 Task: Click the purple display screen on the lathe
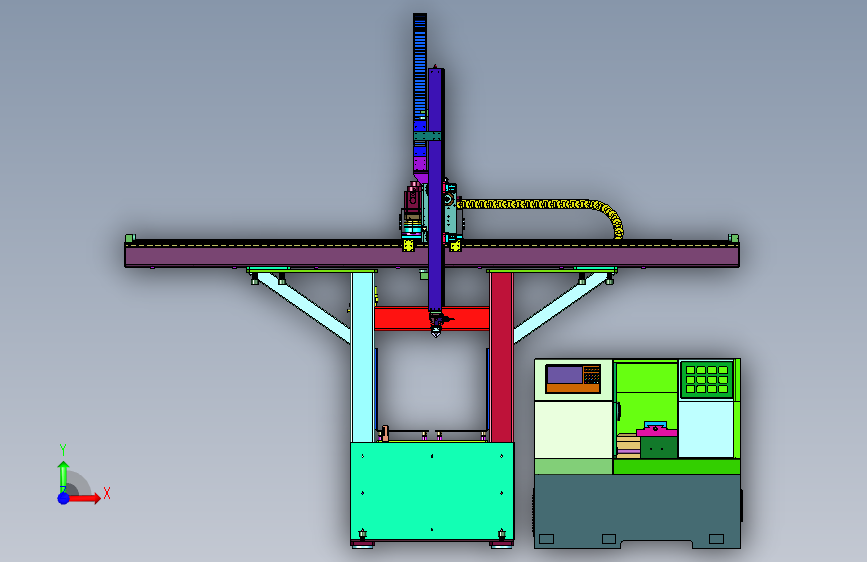point(565,374)
